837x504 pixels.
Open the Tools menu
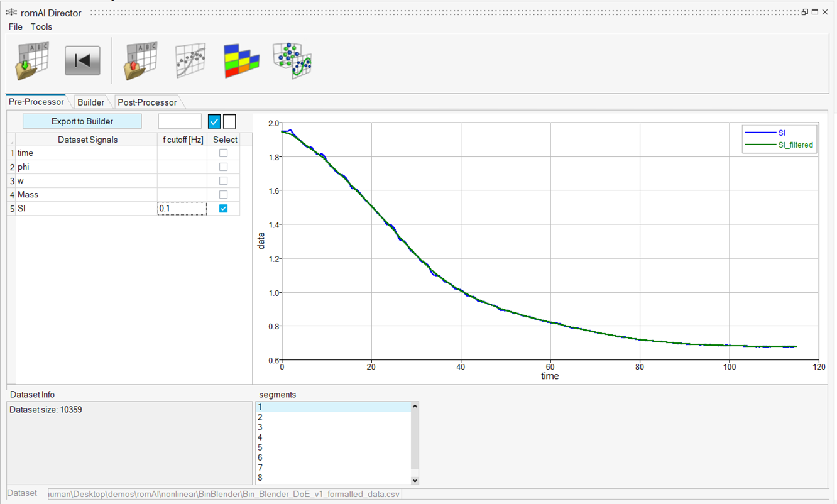[41, 26]
